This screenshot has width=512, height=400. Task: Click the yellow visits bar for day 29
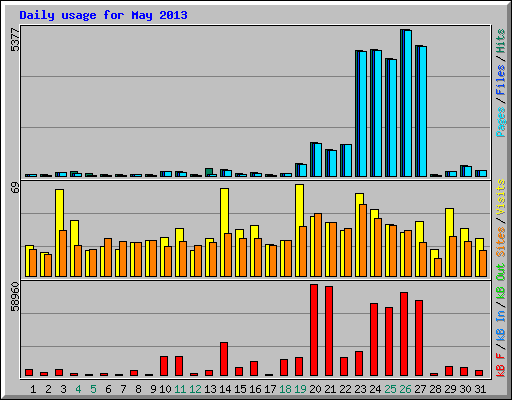coord(449,222)
